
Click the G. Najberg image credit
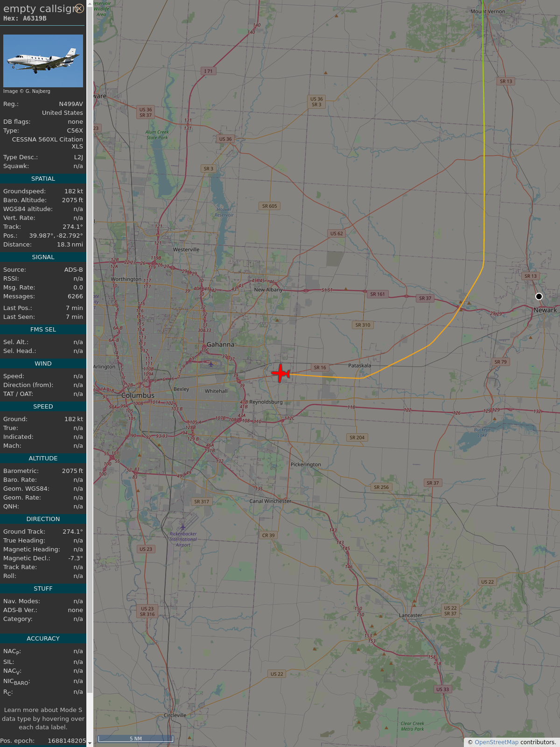click(x=27, y=91)
